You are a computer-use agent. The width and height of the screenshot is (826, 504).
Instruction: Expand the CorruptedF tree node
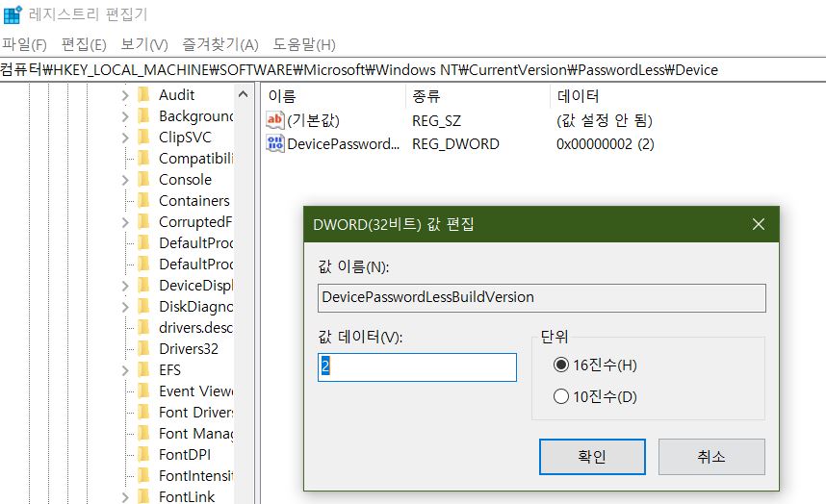125,222
